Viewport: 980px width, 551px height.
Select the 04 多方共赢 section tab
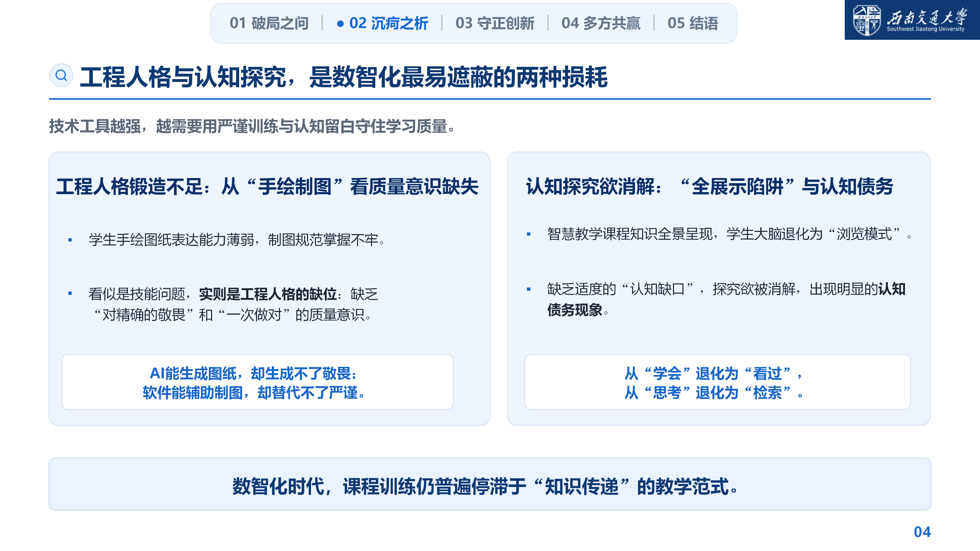point(601,23)
